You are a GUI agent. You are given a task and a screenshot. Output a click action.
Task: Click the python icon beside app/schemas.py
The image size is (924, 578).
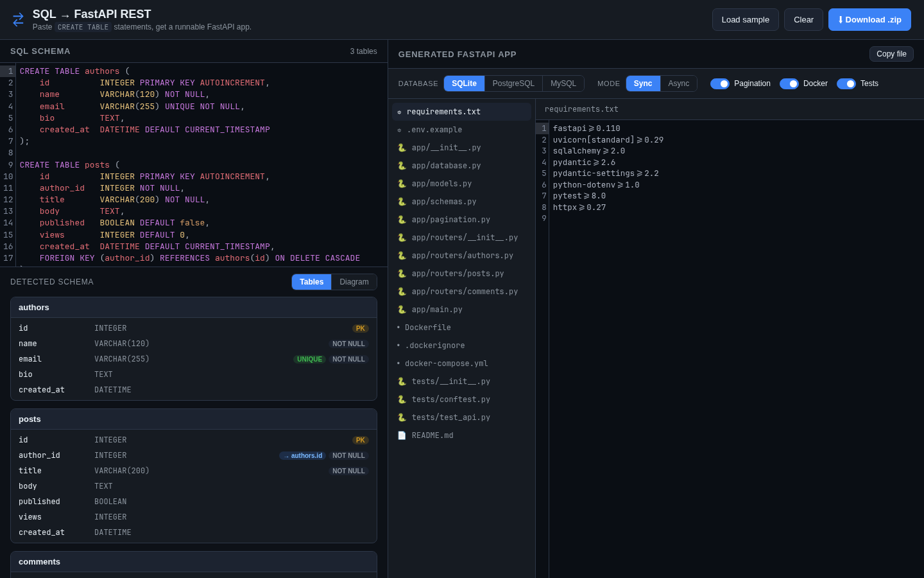point(402,202)
